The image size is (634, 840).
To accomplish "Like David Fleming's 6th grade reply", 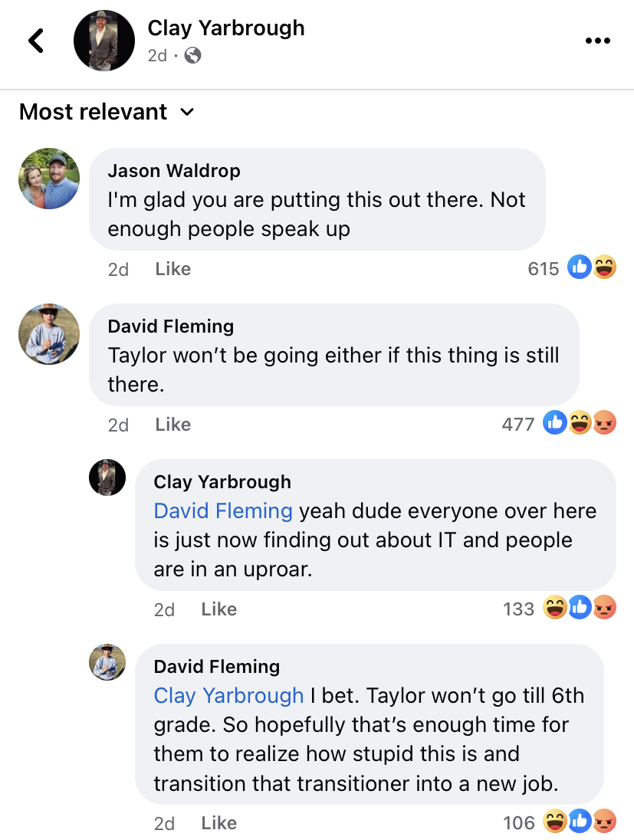I will (x=218, y=823).
